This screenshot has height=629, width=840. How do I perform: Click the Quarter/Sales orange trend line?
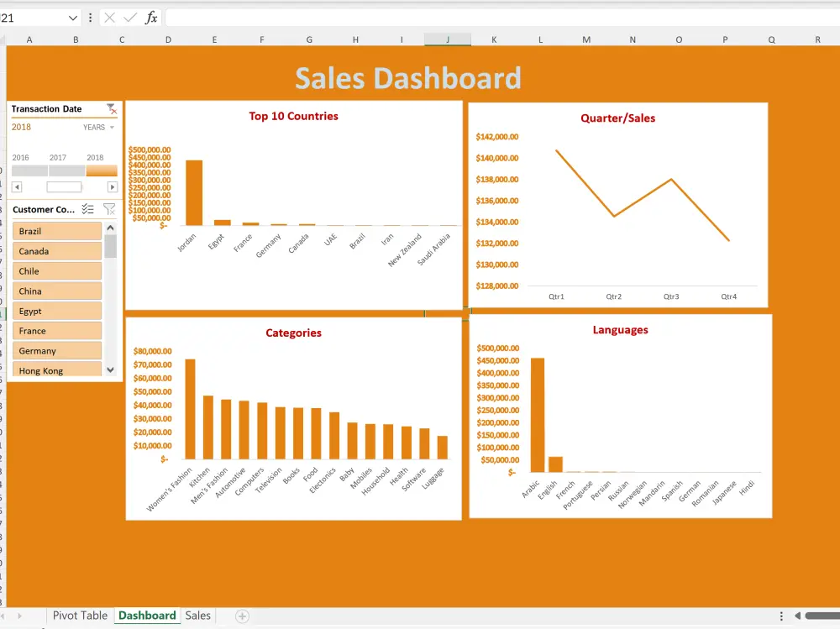pos(643,197)
